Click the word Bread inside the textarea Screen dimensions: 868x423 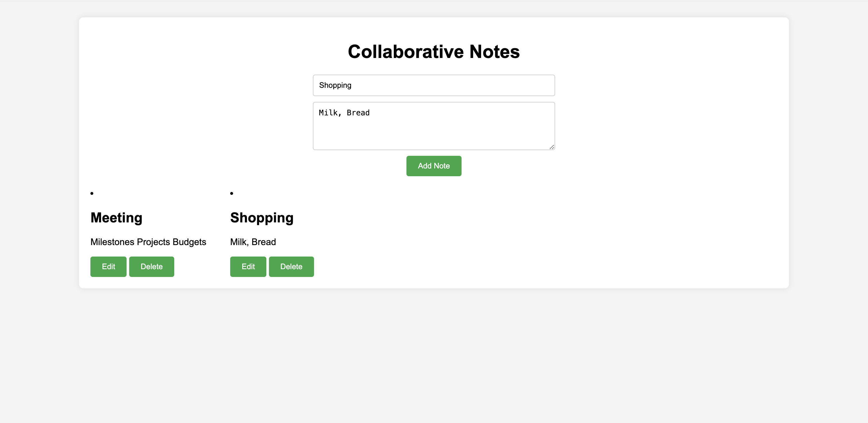click(358, 112)
